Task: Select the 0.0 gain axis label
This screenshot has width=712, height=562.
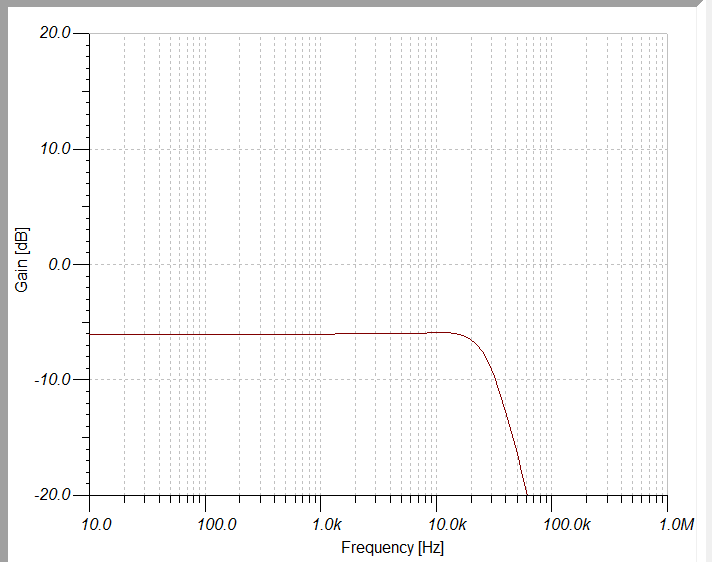Action: 59,264
